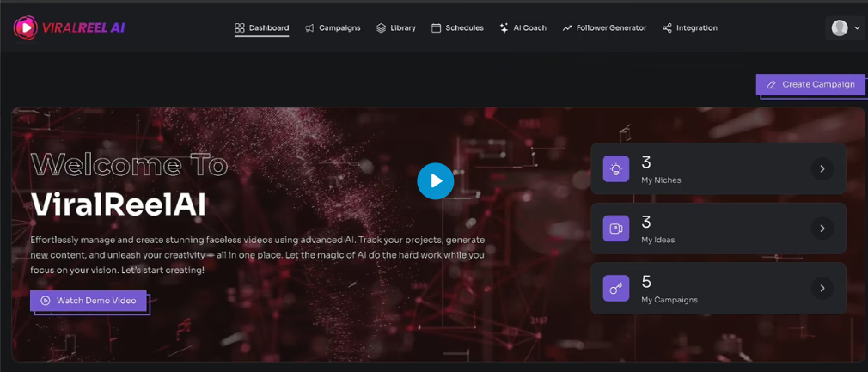Open the Campaigns menu item
The width and height of the screenshot is (868, 372).
coord(333,27)
